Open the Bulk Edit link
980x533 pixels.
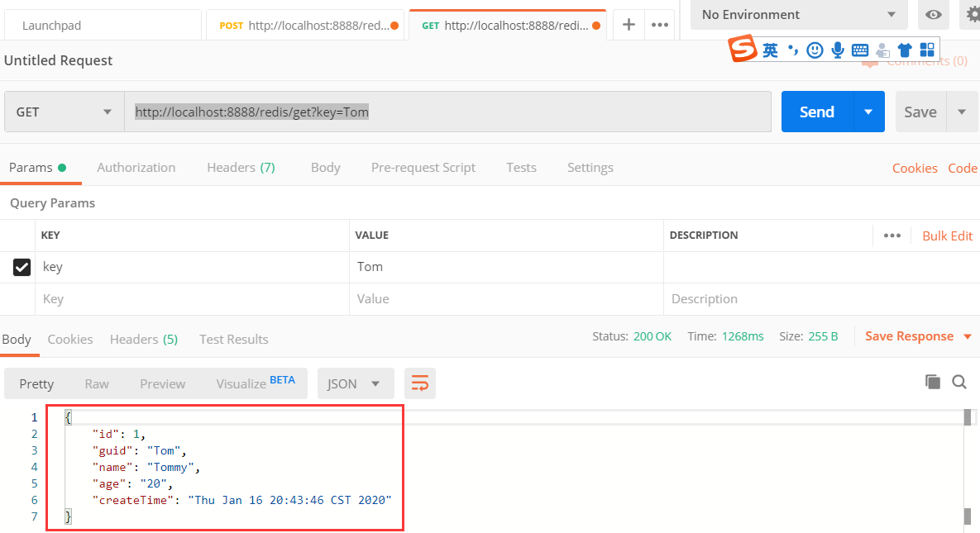(947, 236)
